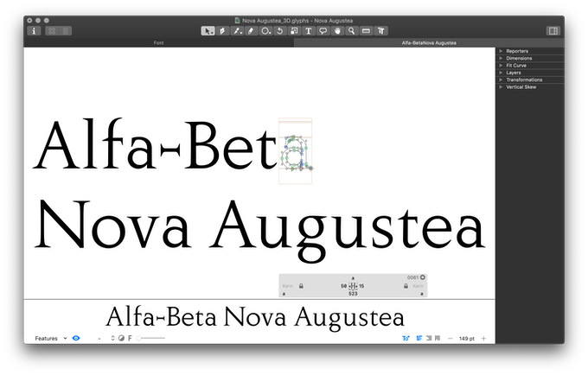The image size is (588, 375).
Task: Expand the Vertical Skew section
Action: tap(501, 87)
